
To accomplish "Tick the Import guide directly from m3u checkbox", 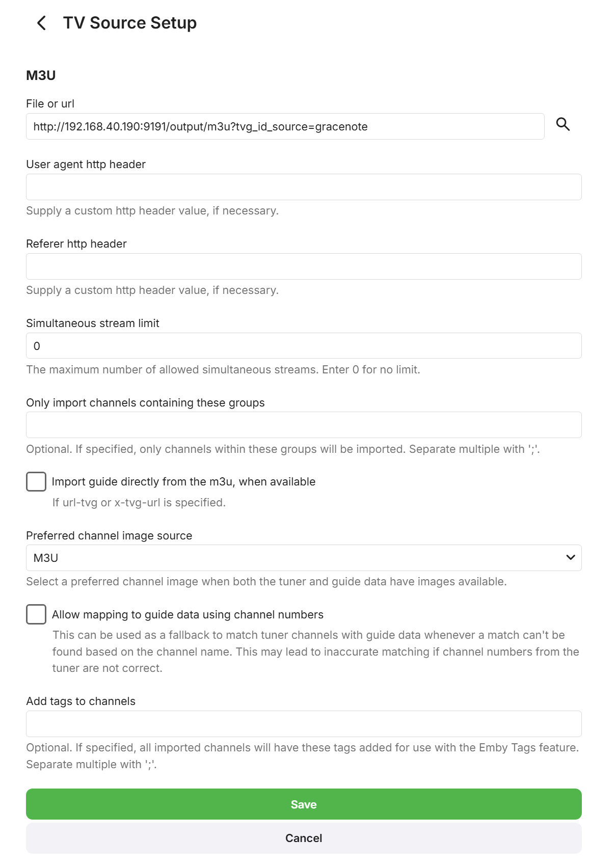I will coord(36,482).
